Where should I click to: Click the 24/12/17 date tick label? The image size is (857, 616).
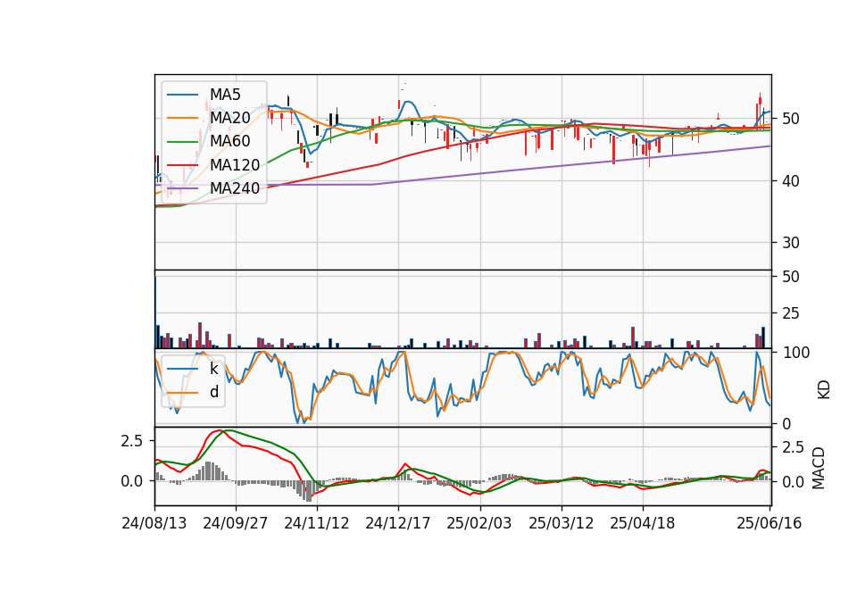398,523
